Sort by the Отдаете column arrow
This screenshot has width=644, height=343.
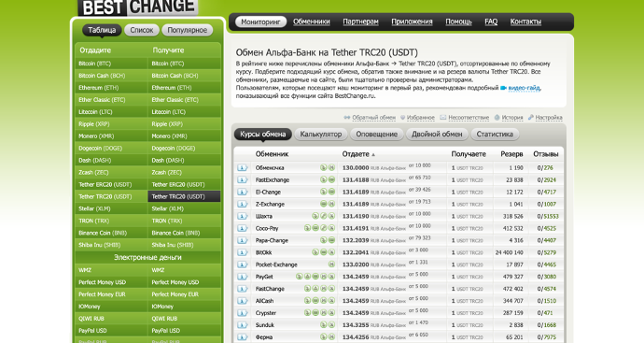(373, 154)
